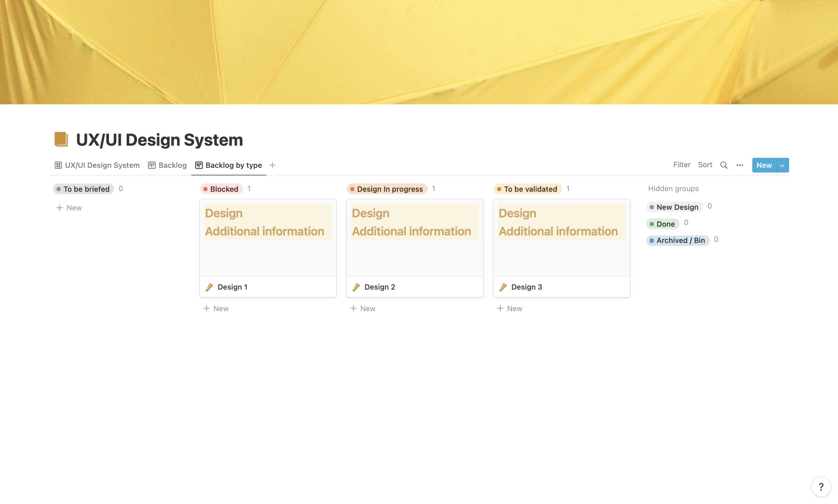Click the pencil icon on Design 3 card
The height and width of the screenshot is (504, 838).
[x=503, y=287]
